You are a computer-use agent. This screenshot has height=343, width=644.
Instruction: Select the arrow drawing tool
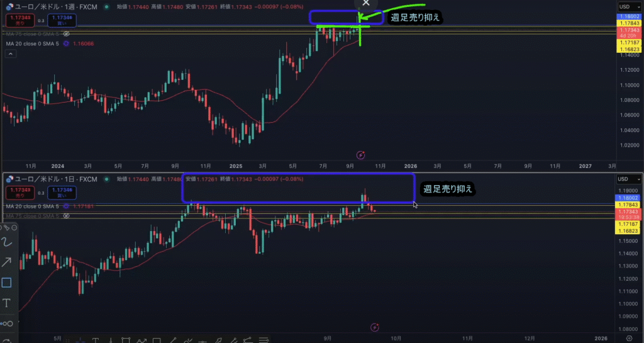7,262
